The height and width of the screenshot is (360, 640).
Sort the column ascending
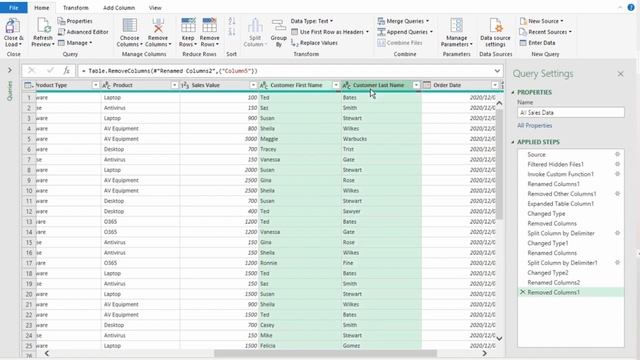[x=232, y=21]
